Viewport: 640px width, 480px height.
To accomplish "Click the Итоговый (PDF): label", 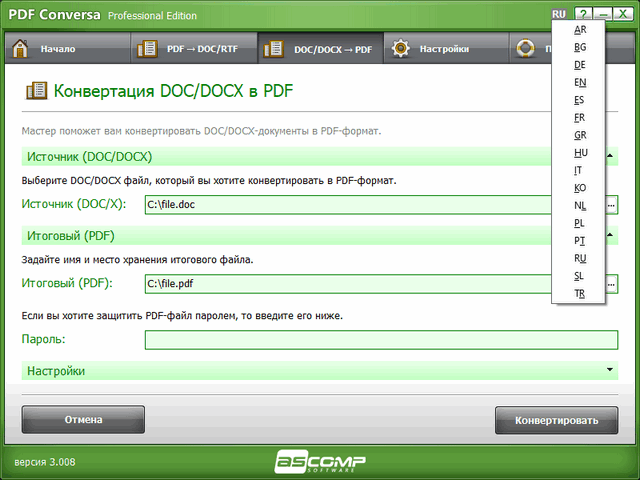I will [x=67, y=283].
